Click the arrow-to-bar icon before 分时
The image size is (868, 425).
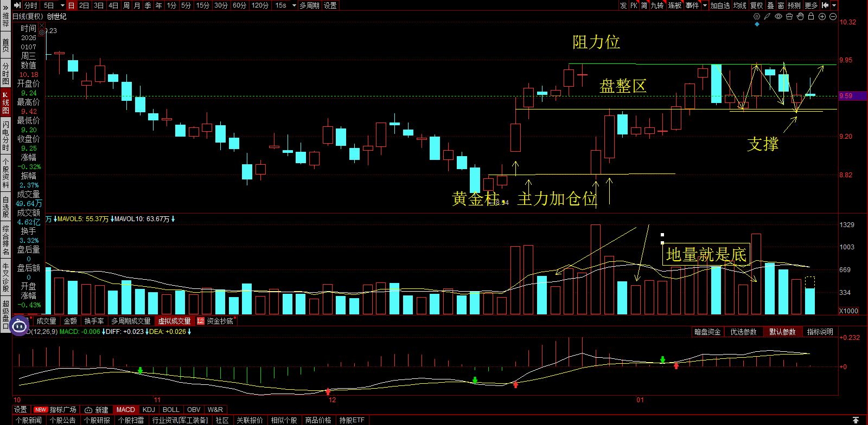[17, 5]
